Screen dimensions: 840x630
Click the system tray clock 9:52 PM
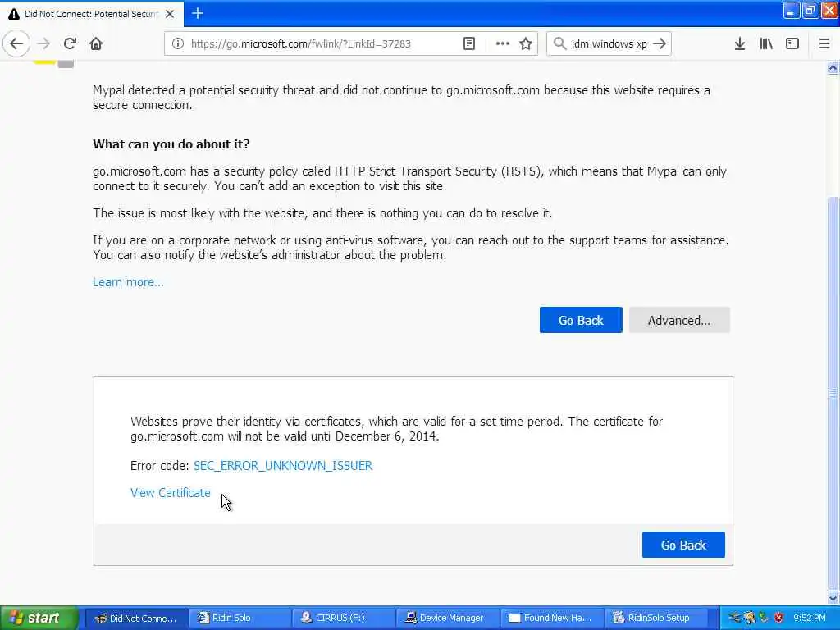pos(809,618)
